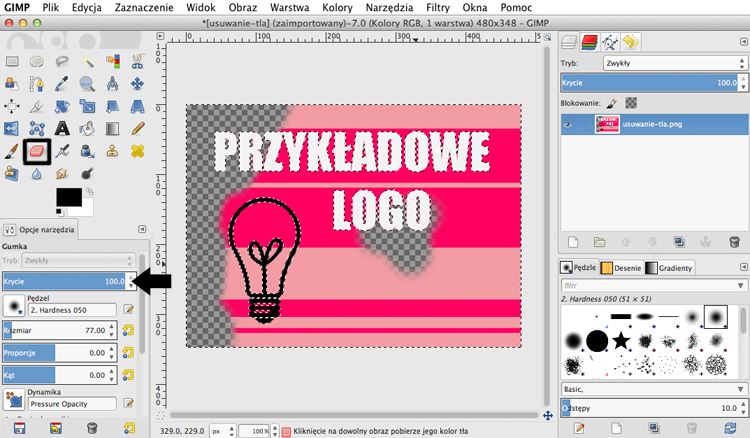
Task: Switch to the Gradienty tab
Action: 669,268
